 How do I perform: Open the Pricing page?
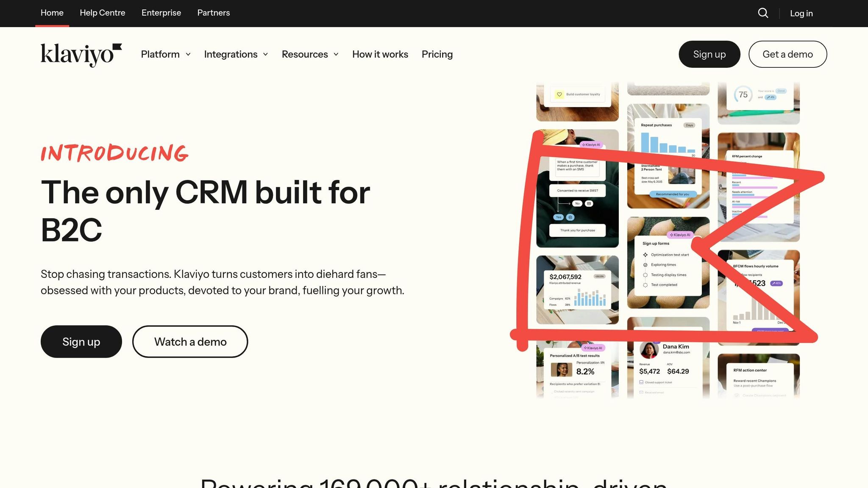[437, 54]
